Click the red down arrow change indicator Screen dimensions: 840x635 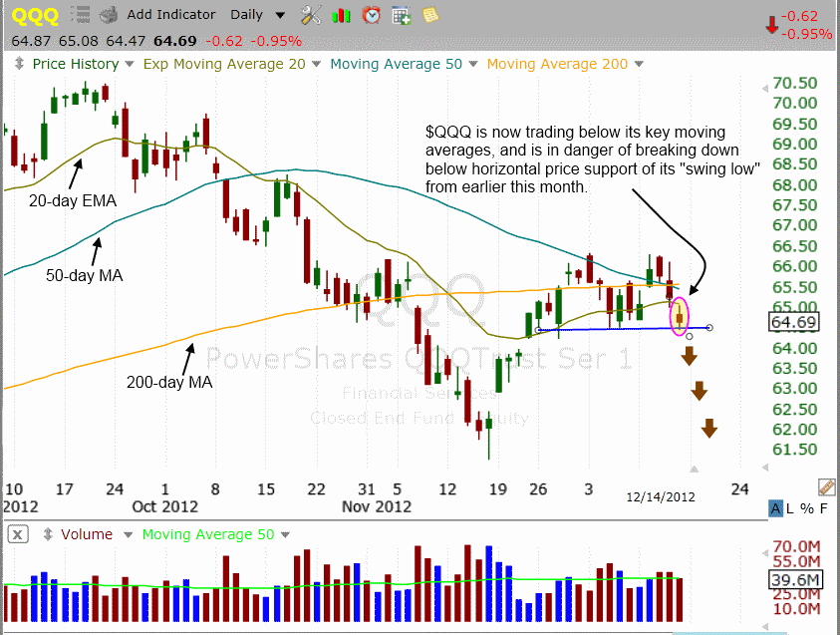tap(771, 25)
